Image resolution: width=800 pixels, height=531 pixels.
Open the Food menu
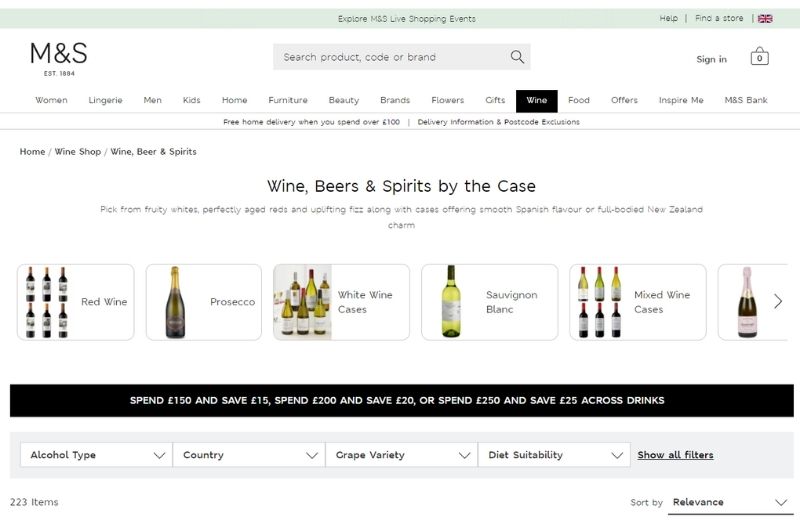pyautogui.click(x=579, y=100)
